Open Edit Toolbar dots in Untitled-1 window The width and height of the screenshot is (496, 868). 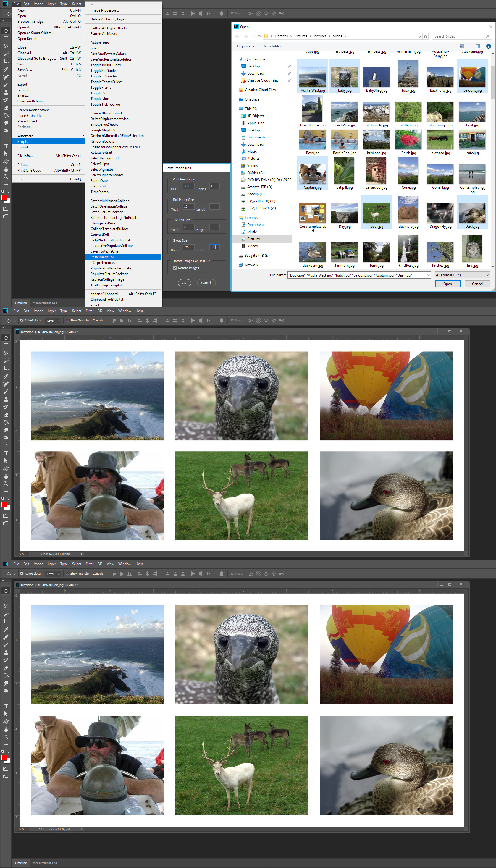tap(6, 492)
